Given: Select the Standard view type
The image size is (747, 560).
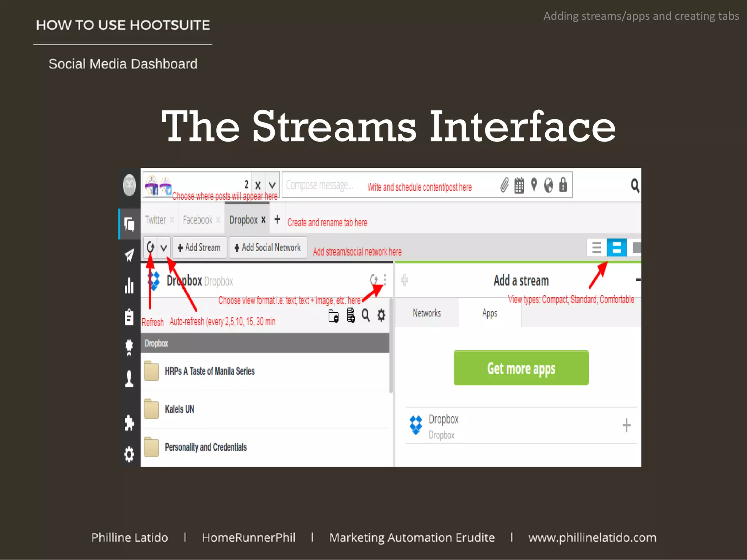Looking at the screenshot, I should 616,248.
